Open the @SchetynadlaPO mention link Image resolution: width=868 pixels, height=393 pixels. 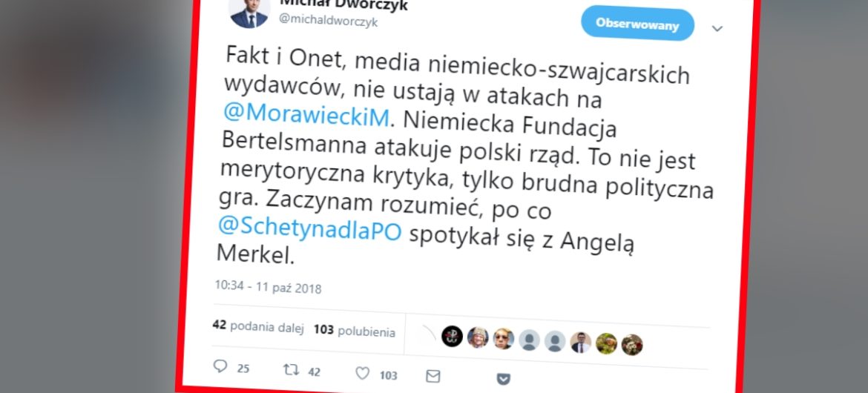310,229
